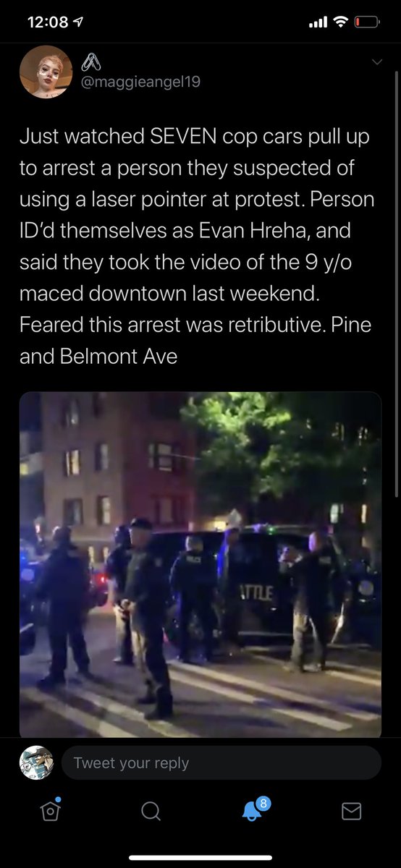Open the Search tab magnifier icon
This screenshot has width=401, height=868.
[151, 812]
